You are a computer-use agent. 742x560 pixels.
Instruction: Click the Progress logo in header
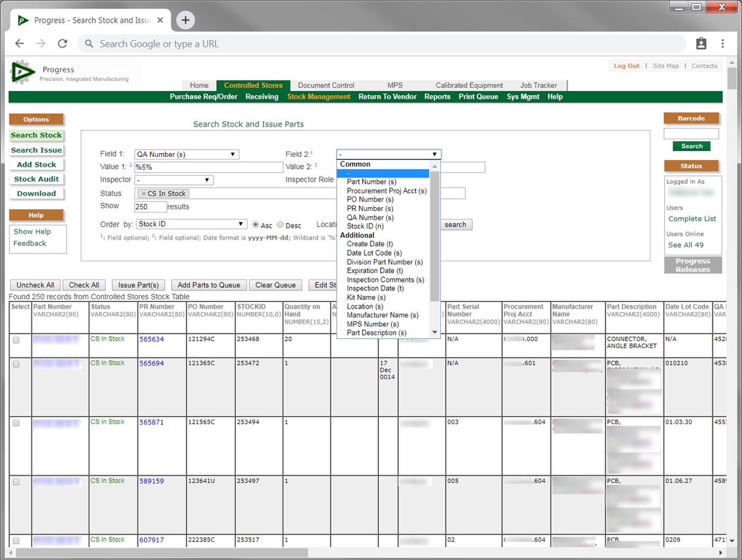coord(22,73)
